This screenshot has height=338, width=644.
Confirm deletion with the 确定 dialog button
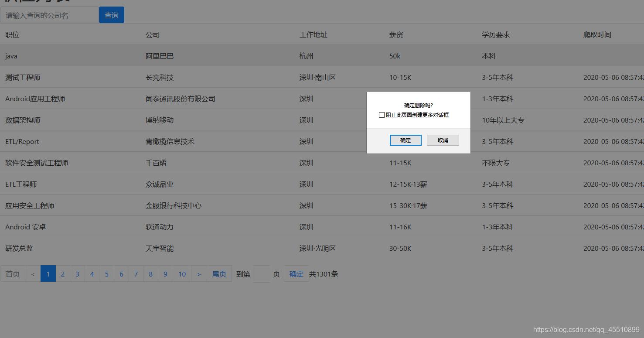tap(405, 140)
